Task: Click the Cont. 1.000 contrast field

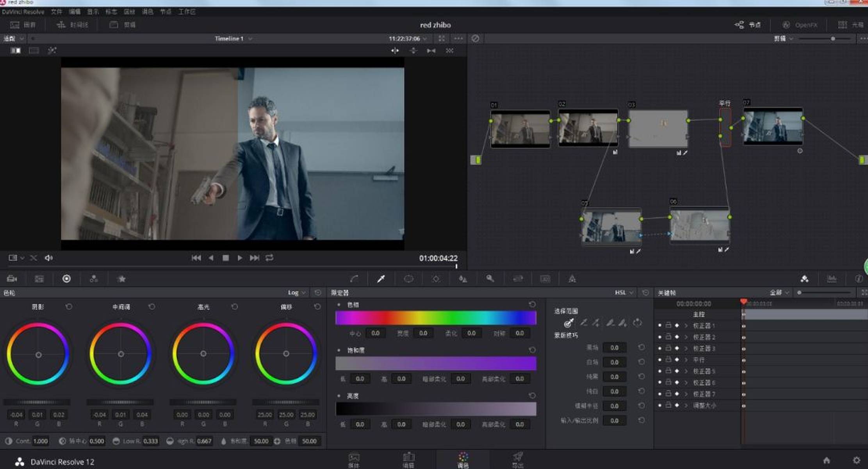Action: (40, 441)
